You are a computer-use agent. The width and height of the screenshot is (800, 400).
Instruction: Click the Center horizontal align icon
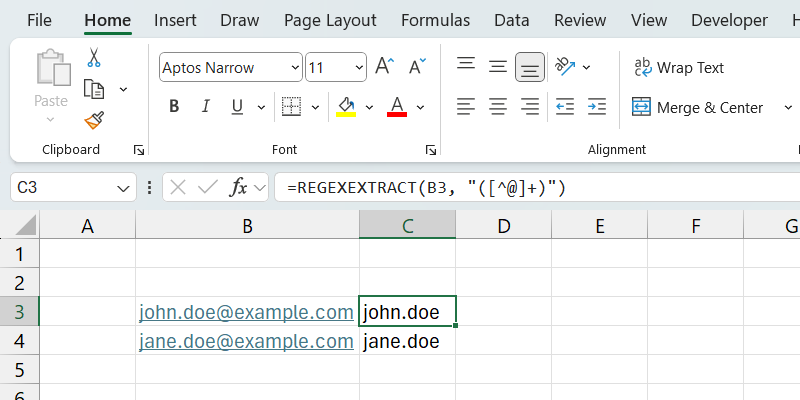[497, 107]
